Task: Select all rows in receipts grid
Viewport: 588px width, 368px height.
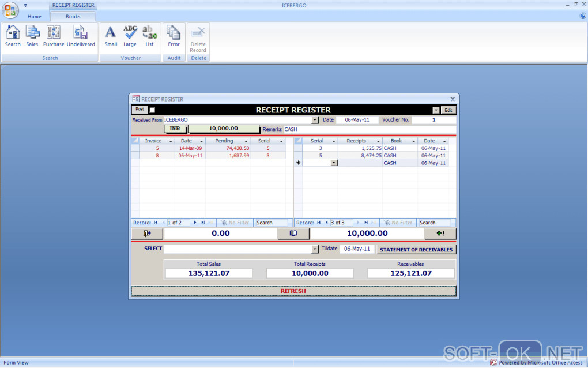Action: click(298, 141)
